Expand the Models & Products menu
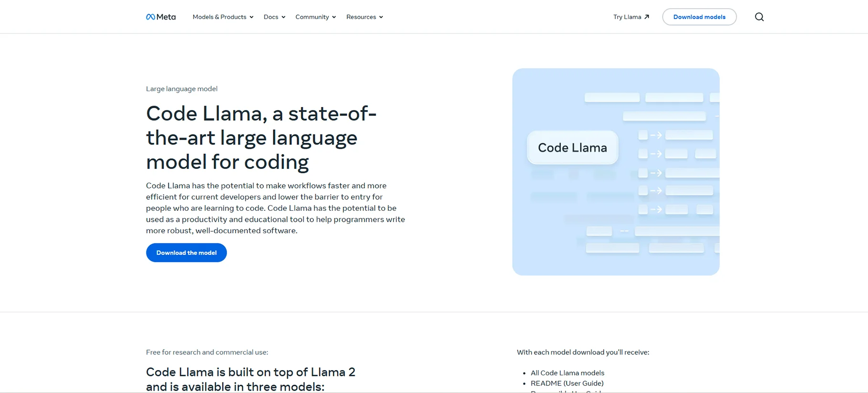 pyautogui.click(x=223, y=17)
